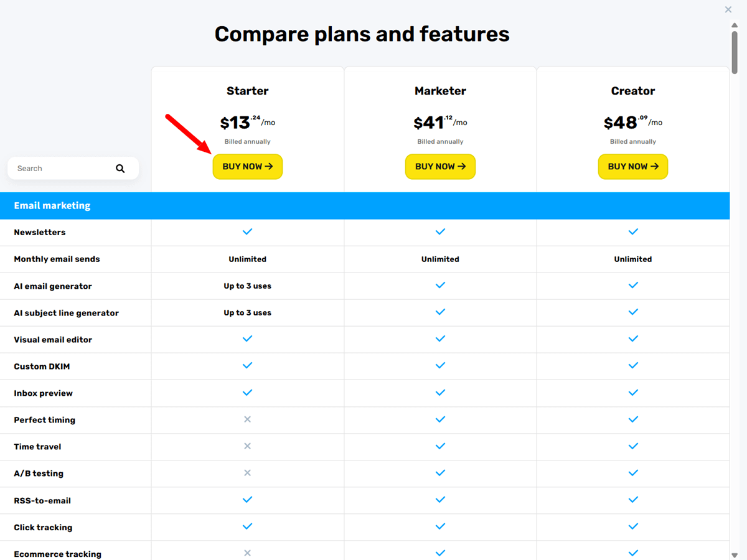Click the 'Up to 3 uses' AI email generator cell
747x560 pixels.
pos(247,286)
